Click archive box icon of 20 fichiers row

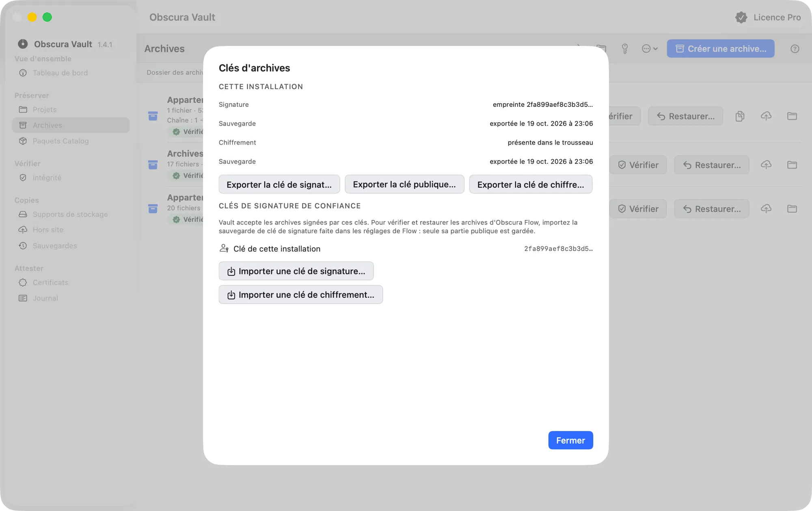153,208
